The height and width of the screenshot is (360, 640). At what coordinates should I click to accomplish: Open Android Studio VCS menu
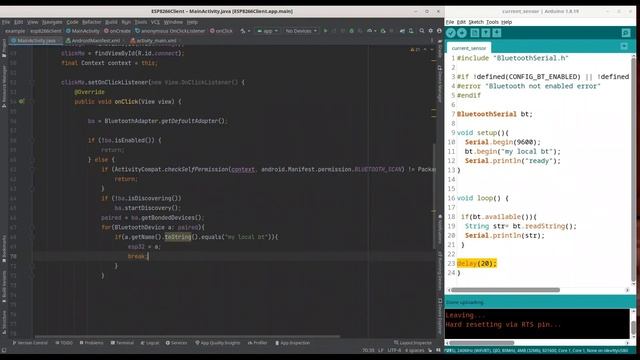pos(155,22)
